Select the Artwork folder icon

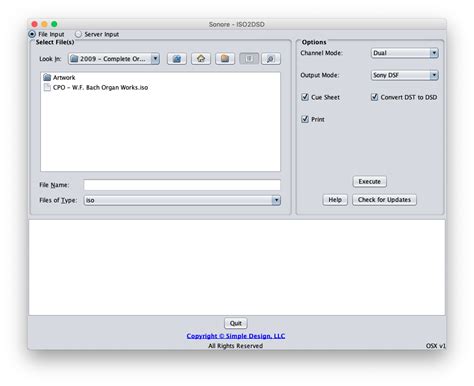(47, 77)
